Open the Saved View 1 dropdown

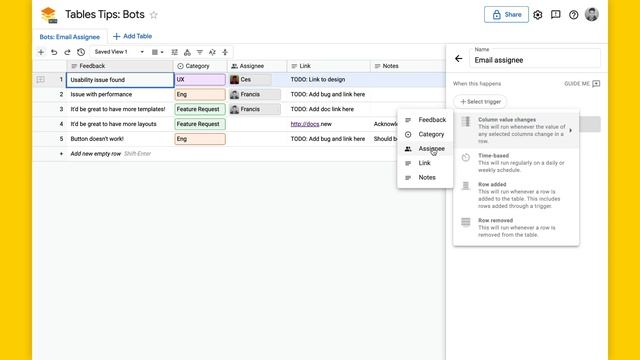pos(119,52)
